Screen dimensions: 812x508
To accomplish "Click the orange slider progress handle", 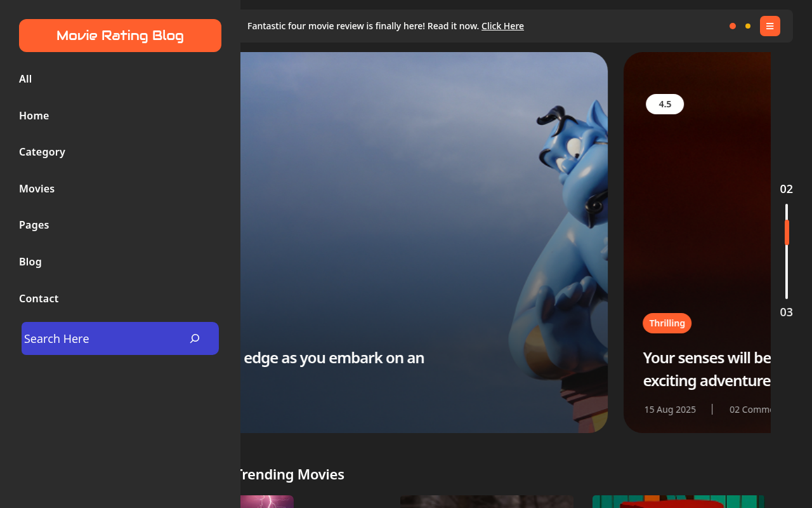I will coord(787,232).
